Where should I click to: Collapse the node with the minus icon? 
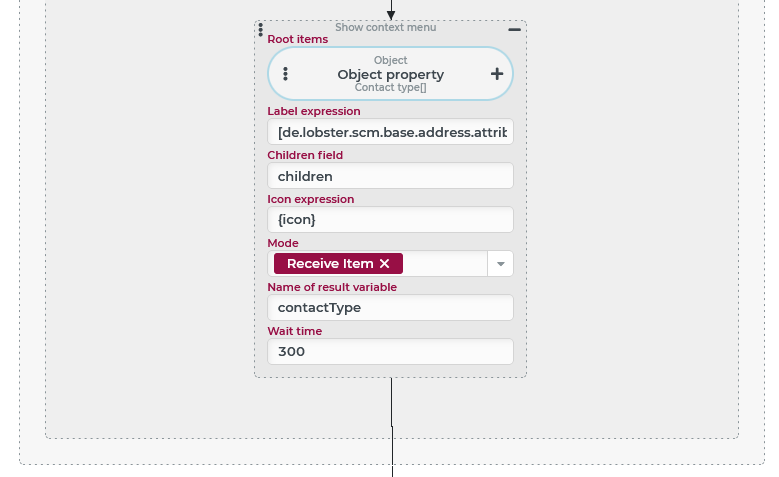(514, 30)
